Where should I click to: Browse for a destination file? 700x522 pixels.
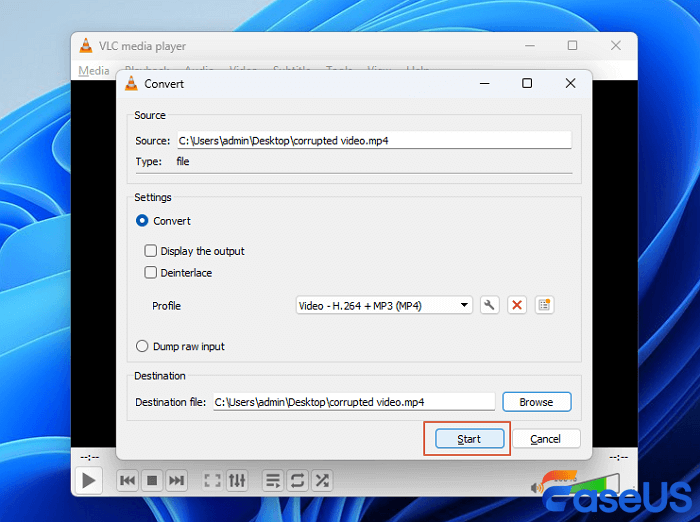pos(537,402)
